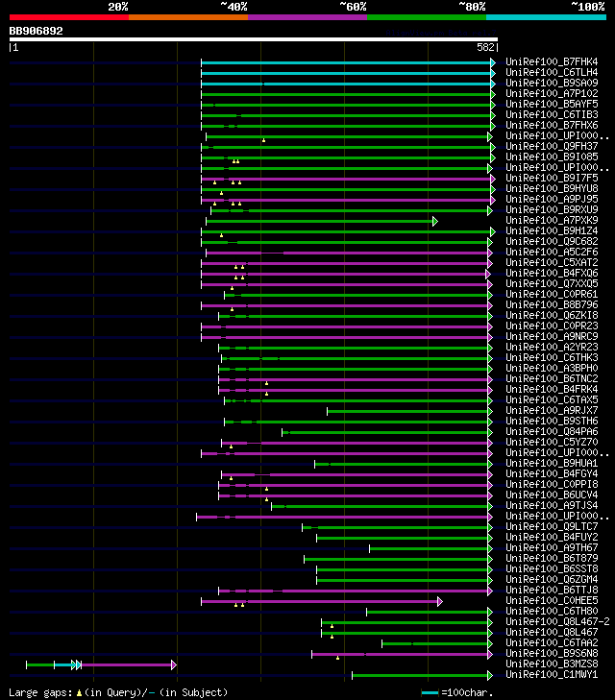
Task: Open hit UniRef100_B7FHK4
Action: coord(552,61)
